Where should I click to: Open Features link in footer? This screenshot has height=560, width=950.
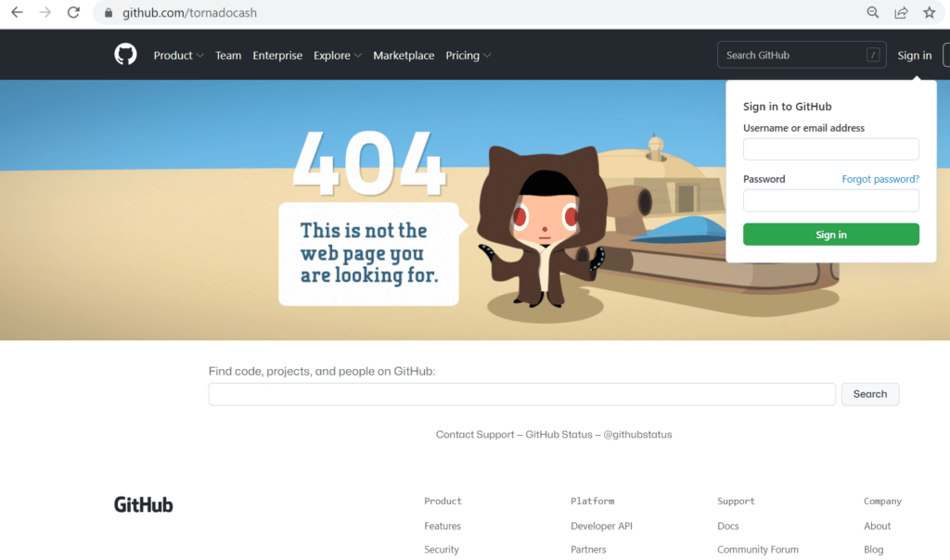[443, 526]
